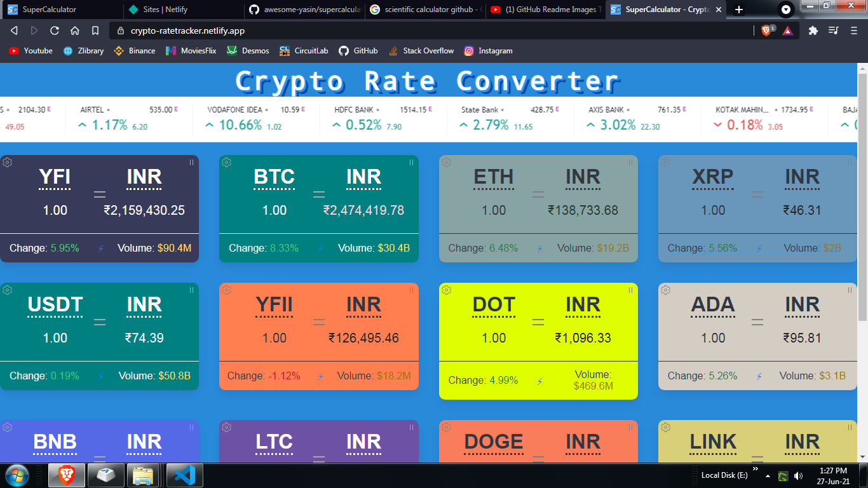868x488 pixels.
Task: Open settings gear on the BTC card
Action: coord(226,163)
